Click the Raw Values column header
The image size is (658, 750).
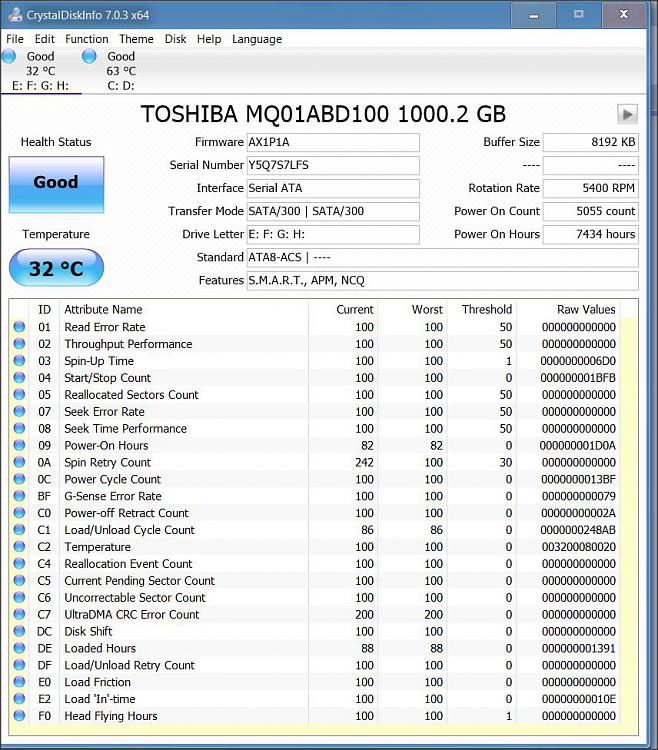pos(568,309)
